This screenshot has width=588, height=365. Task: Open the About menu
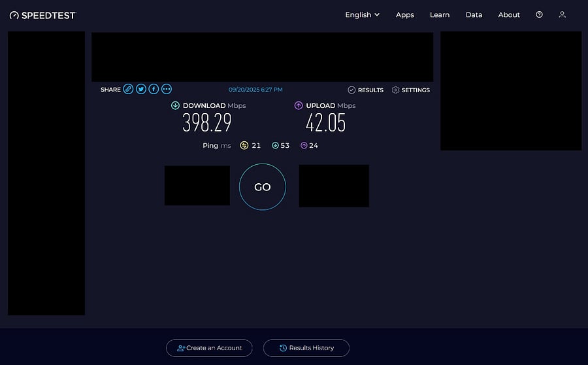[509, 14]
